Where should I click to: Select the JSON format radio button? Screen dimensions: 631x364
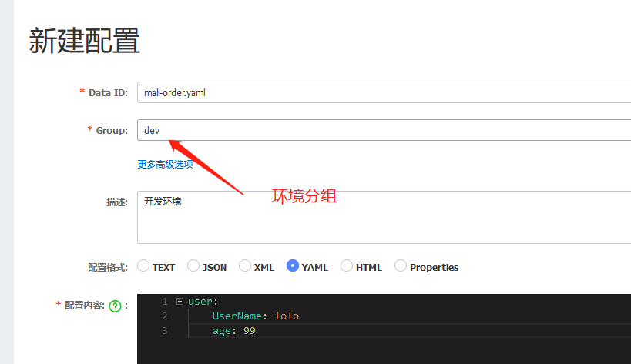pos(193,265)
